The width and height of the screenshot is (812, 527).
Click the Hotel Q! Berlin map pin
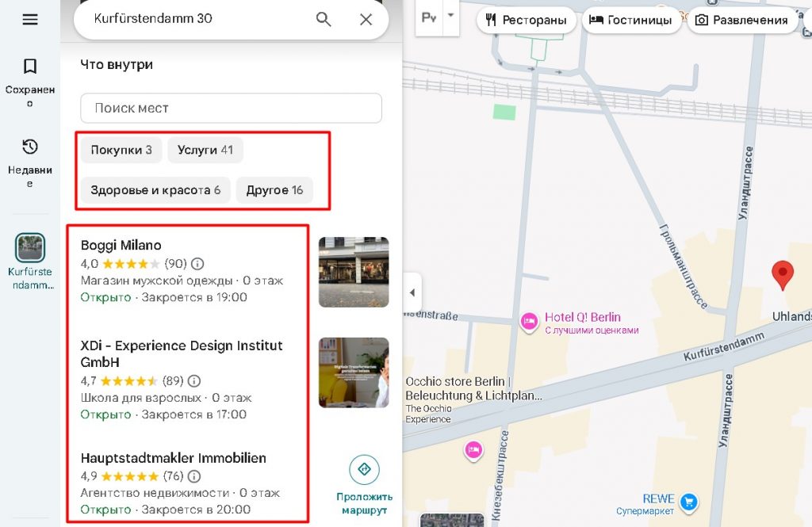[529, 323]
